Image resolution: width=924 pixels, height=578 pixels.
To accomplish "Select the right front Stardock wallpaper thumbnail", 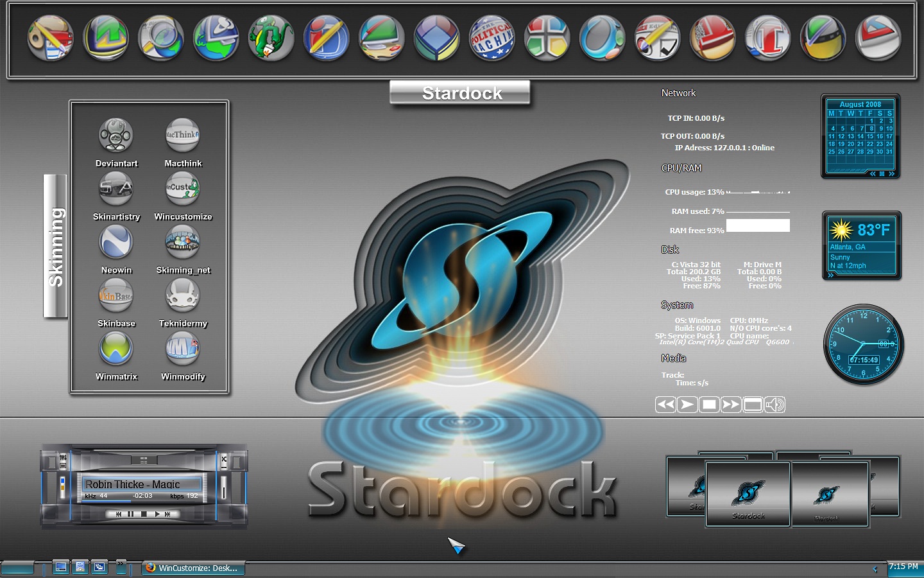I will [830, 495].
